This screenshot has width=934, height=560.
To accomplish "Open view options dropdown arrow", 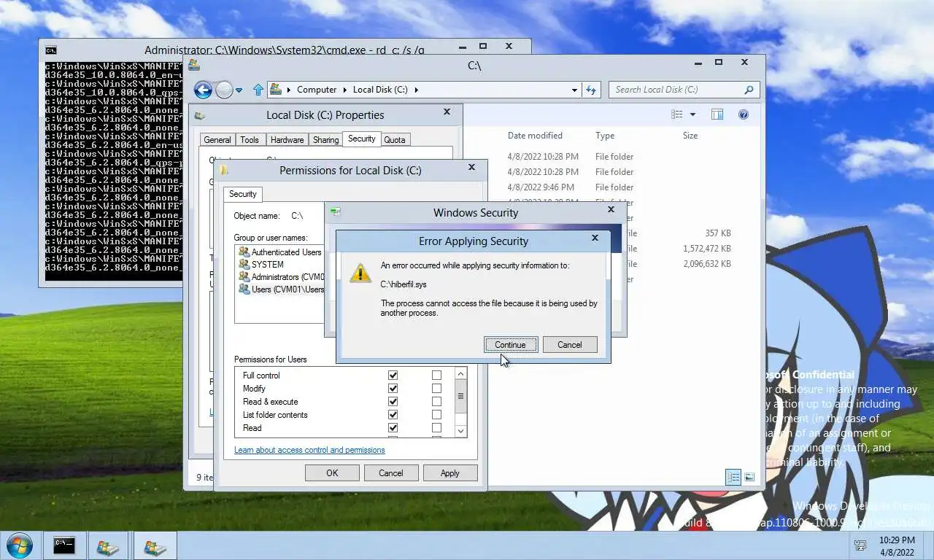I will pyautogui.click(x=692, y=114).
